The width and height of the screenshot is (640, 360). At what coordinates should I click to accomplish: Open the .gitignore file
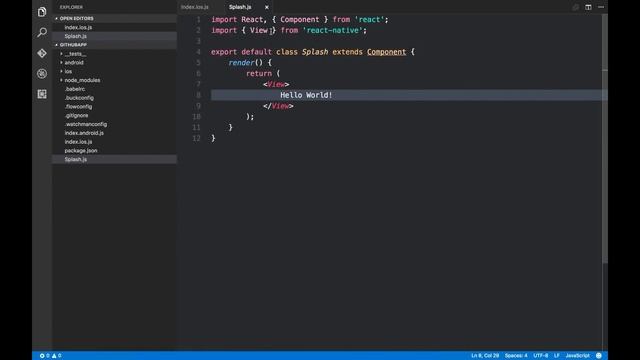point(76,116)
